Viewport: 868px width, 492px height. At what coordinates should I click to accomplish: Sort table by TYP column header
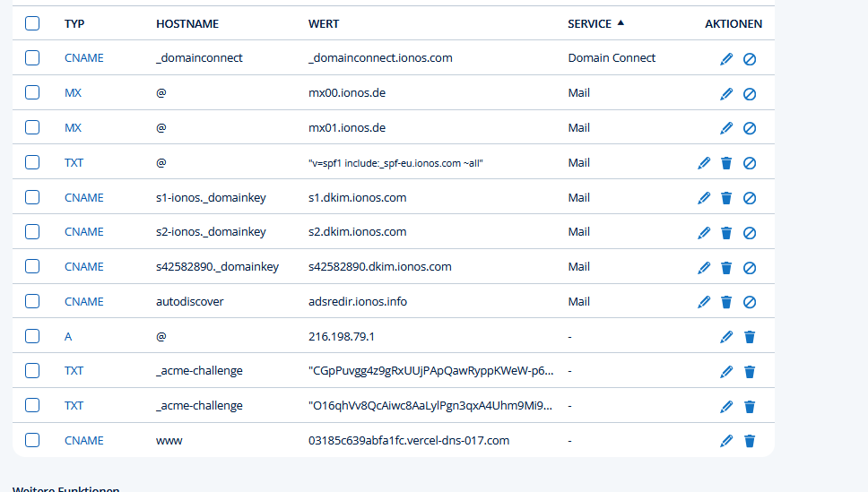pyautogui.click(x=74, y=24)
